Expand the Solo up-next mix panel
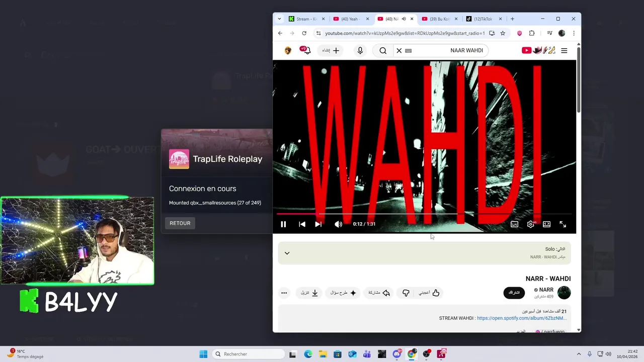The image size is (644, 362). (287, 253)
